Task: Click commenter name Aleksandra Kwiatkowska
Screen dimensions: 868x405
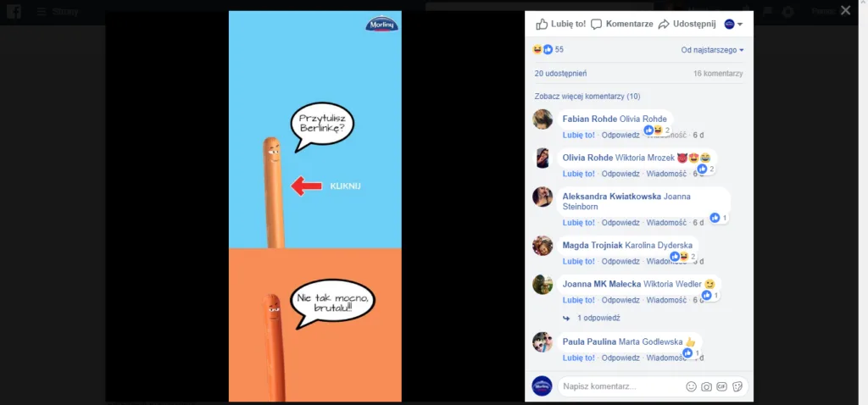Action: [x=612, y=197]
